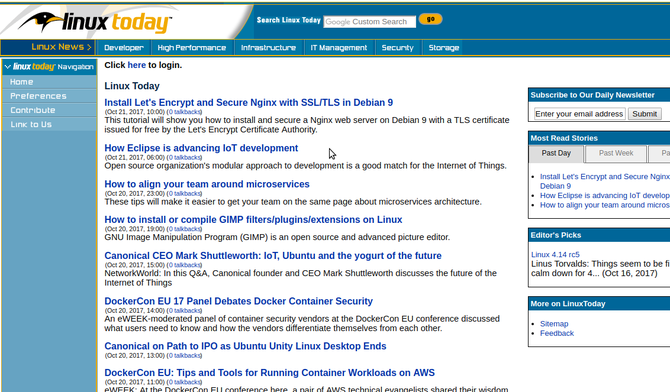
Task: Open the Linux 4.14 rc5 editor's pick
Action: 555,254
